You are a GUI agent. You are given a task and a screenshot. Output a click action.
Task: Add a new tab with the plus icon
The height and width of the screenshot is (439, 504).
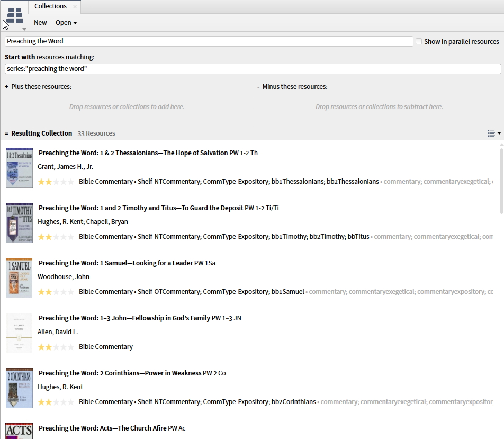88,6
